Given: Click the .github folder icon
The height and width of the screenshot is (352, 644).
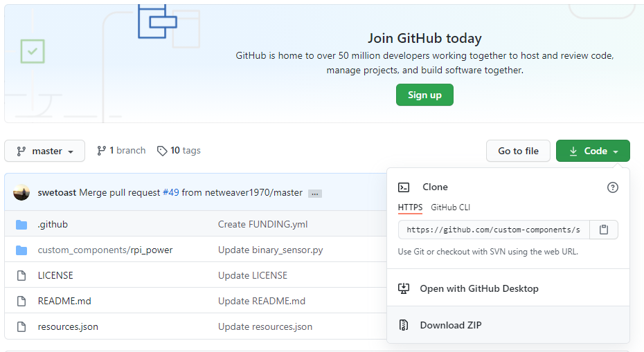Looking at the screenshot, I should [21, 225].
